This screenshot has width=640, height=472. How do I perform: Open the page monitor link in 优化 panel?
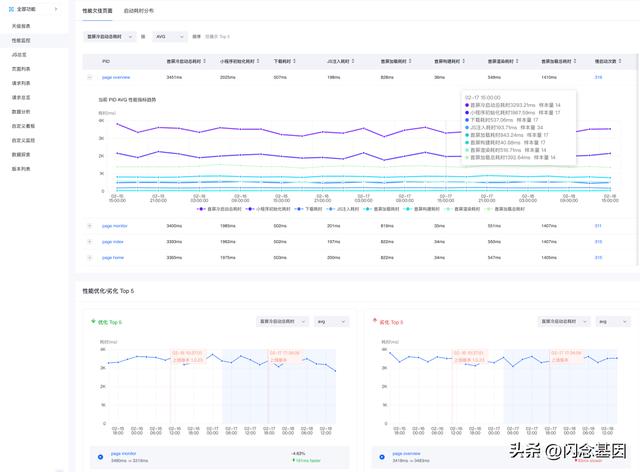point(123,453)
